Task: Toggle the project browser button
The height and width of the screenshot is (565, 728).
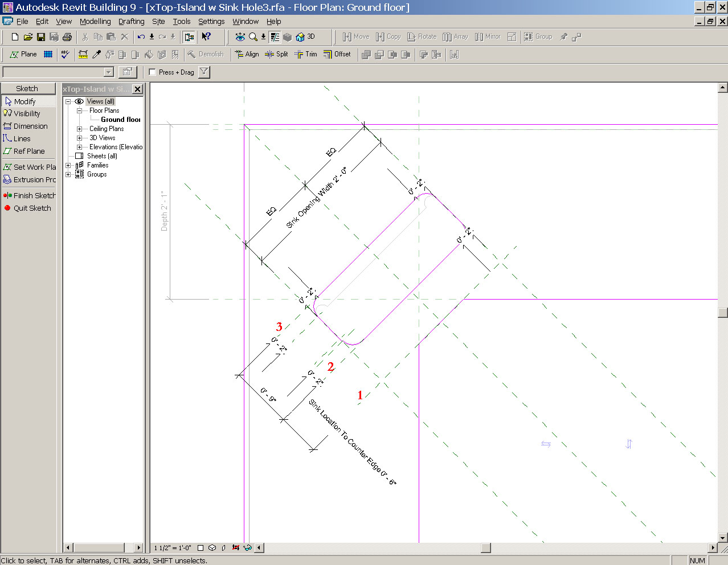Action: [x=189, y=37]
